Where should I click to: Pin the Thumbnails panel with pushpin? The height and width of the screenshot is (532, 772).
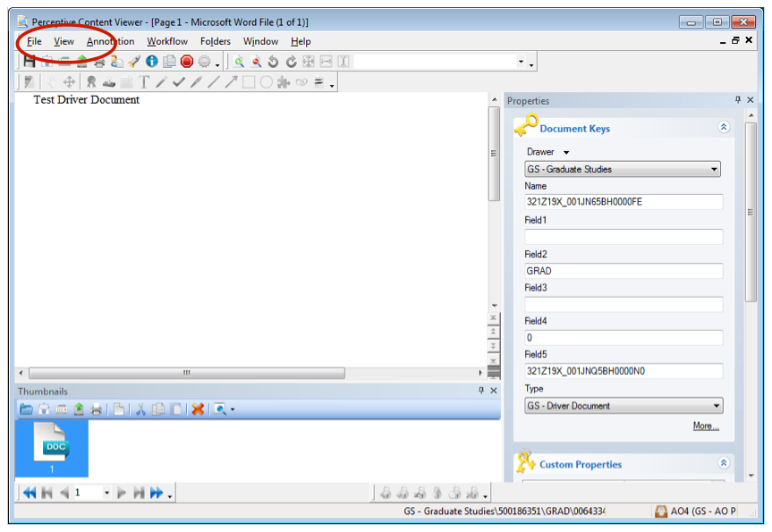click(481, 392)
